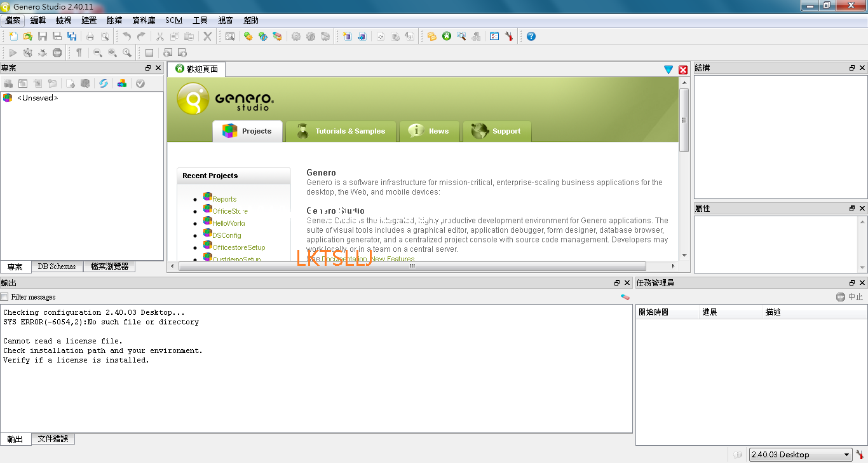Open the SCM menu
Image resolution: width=868 pixels, height=463 pixels.
173,20
